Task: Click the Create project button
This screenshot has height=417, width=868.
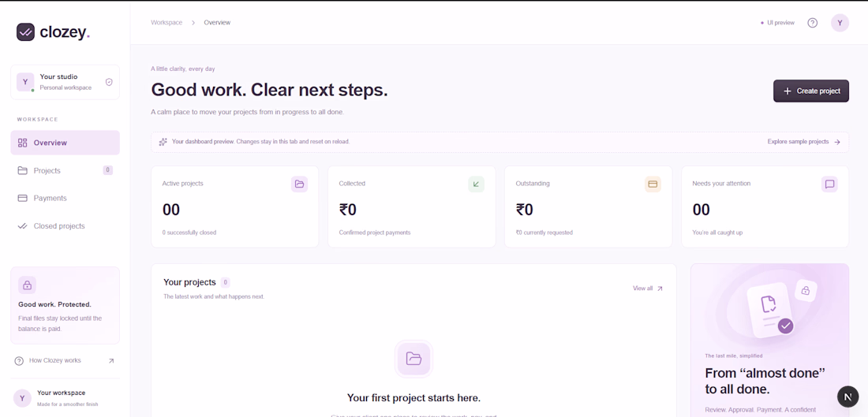Action: click(x=811, y=91)
